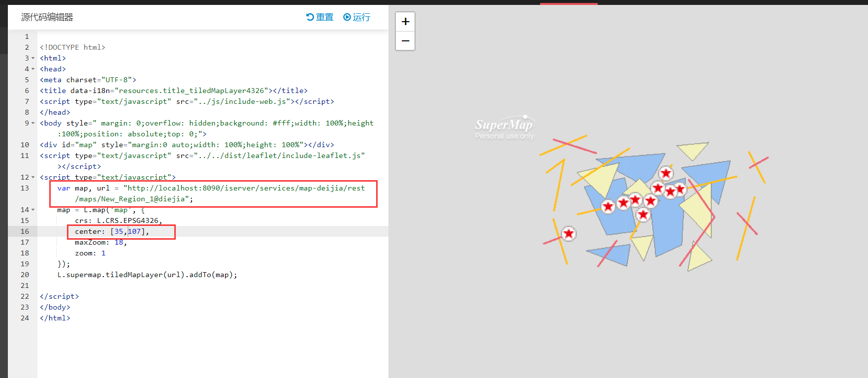Click the 源代码编辑器 title

pyautogui.click(x=47, y=17)
